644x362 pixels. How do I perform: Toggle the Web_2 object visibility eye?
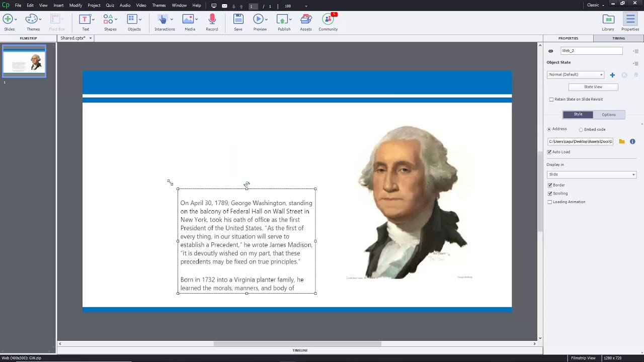[x=550, y=51]
